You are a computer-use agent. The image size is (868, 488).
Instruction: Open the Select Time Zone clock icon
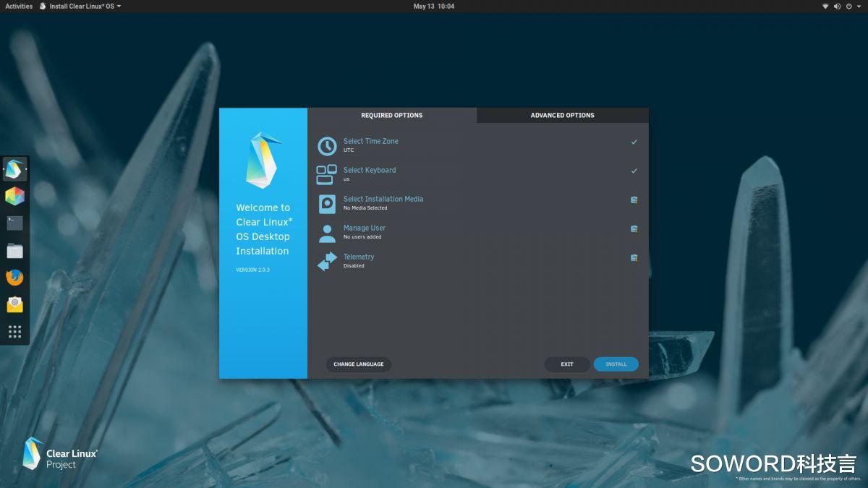[326, 145]
